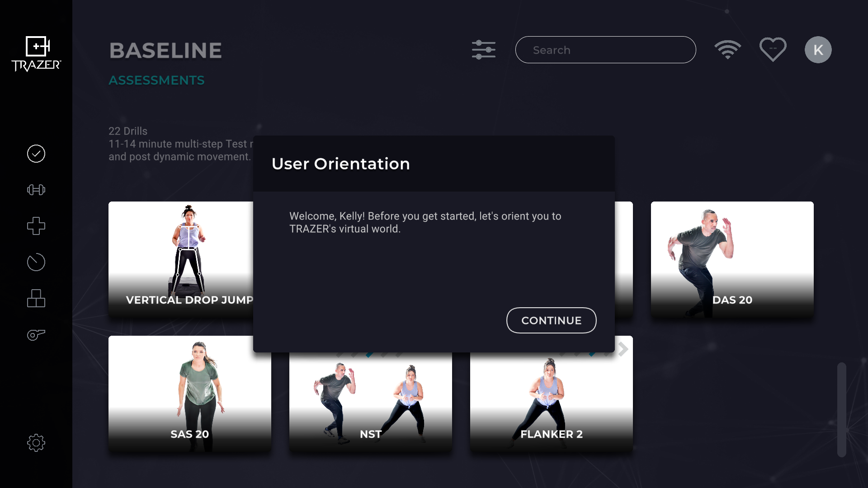Open the whistle coaching sidebar icon
The width and height of the screenshot is (868, 488).
click(x=36, y=335)
